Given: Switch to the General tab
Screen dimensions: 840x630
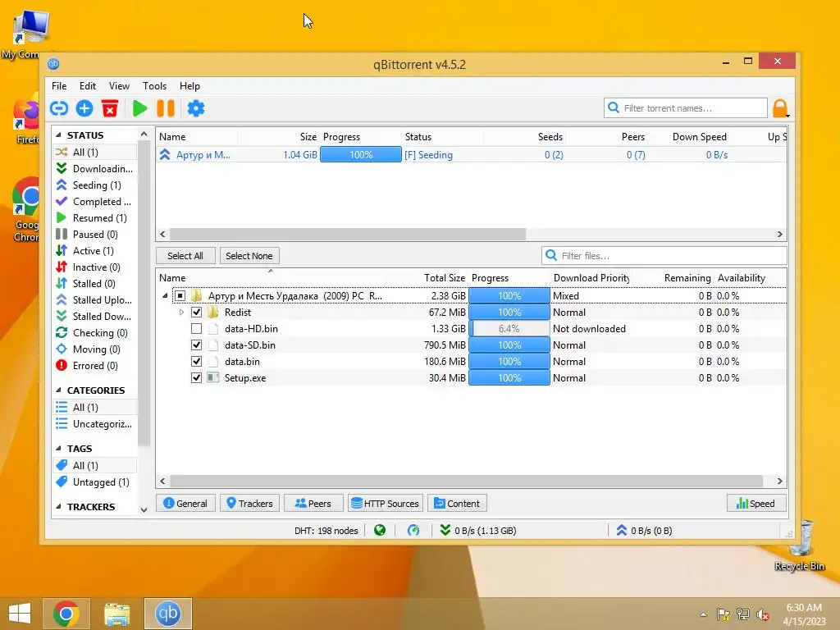Looking at the screenshot, I should click(x=185, y=504).
